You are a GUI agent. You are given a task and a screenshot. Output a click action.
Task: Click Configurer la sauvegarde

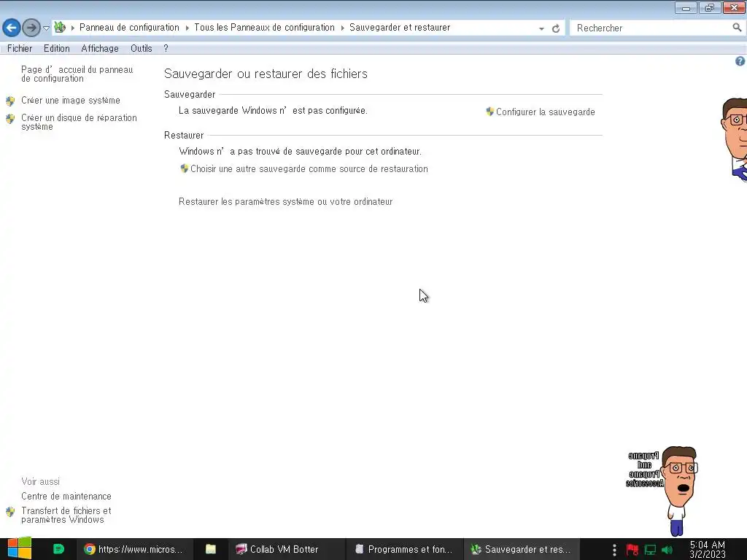546,112
